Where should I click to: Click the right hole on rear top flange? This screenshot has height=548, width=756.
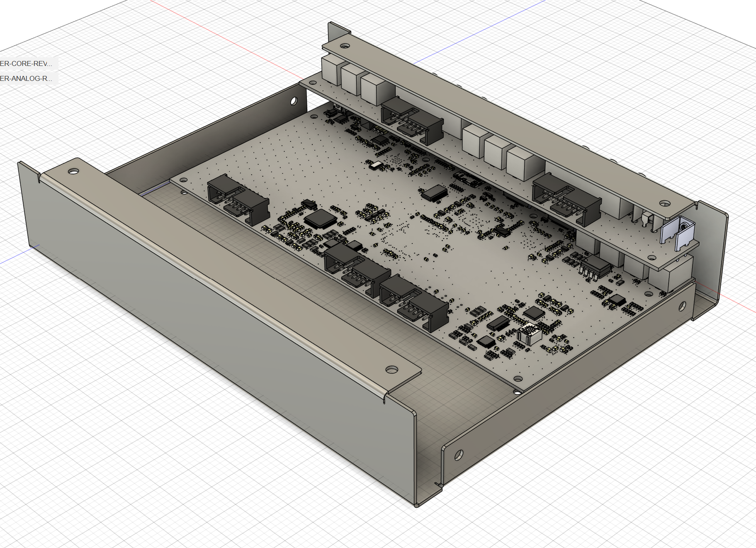664,203
